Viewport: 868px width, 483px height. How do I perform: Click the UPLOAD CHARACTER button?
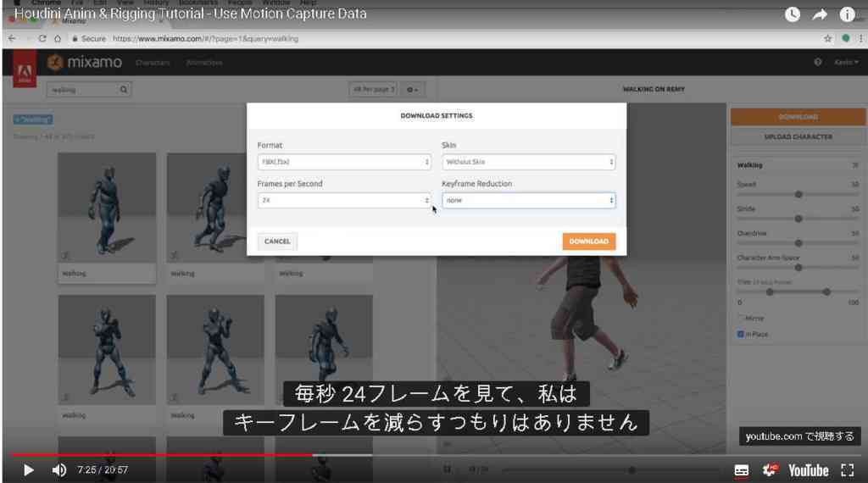(798, 136)
